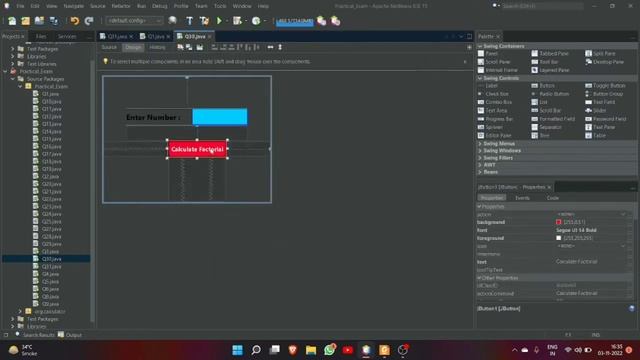Pick Tabbed Pane from the Palette
Viewport: 640px width, 360px height.
[x=550, y=53]
